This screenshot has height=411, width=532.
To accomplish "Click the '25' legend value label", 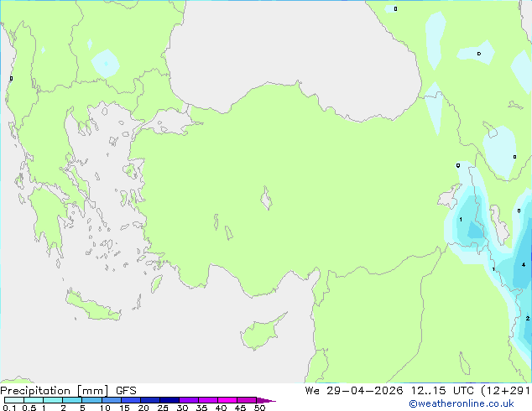I will (x=163, y=408).
